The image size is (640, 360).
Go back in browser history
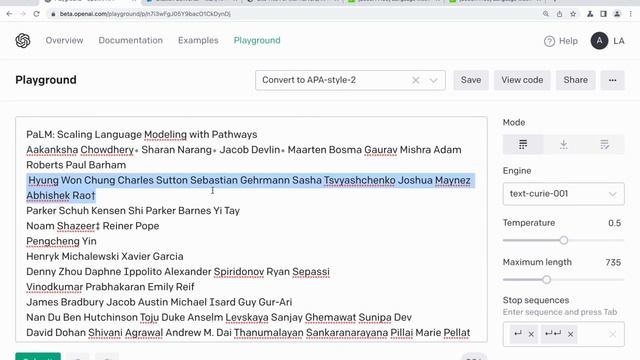(x=9, y=14)
